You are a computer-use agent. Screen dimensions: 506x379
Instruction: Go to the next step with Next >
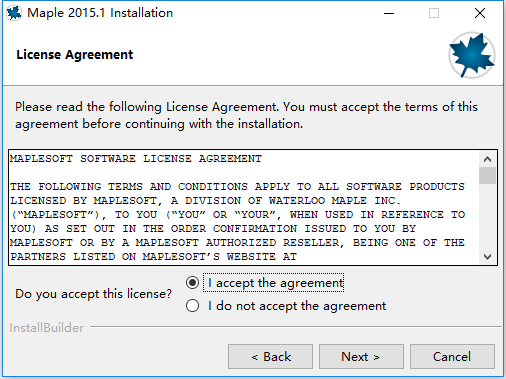(x=361, y=357)
